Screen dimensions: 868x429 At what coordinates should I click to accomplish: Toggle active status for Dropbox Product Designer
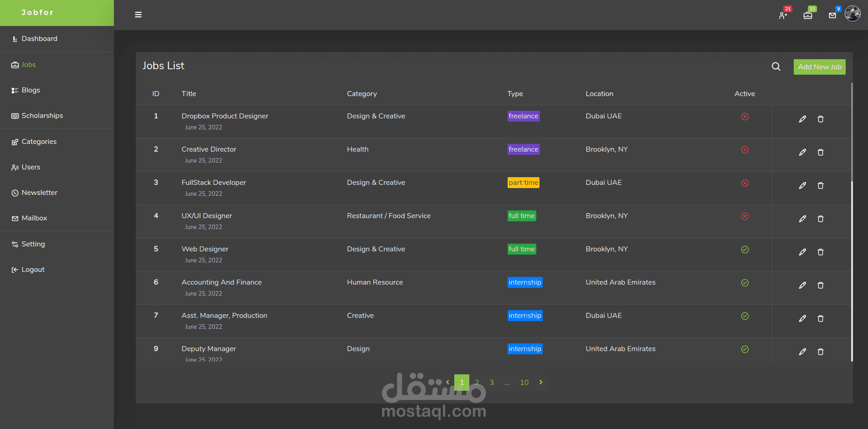pyautogui.click(x=745, y=117)
